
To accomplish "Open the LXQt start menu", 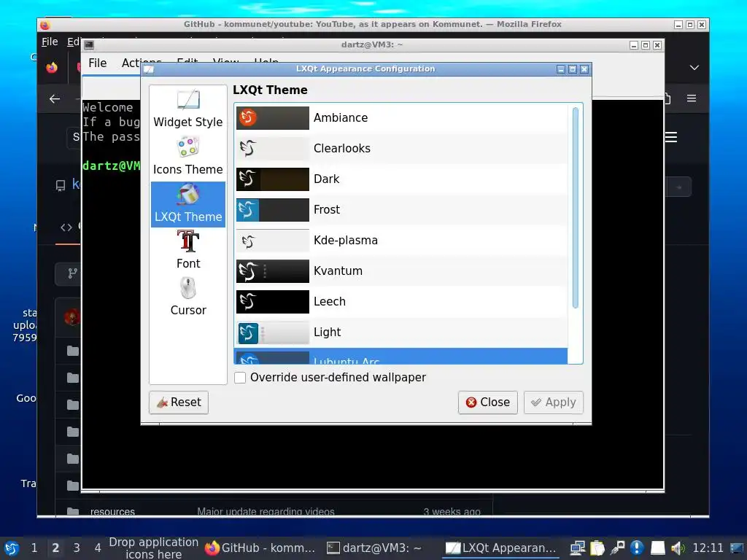I will [x=12, y=548].
